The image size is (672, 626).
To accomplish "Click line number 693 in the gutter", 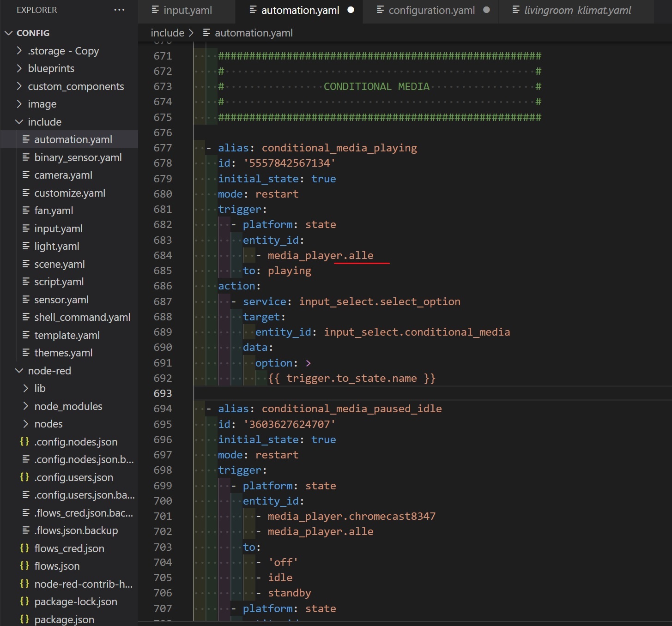I will pos(163,393).
